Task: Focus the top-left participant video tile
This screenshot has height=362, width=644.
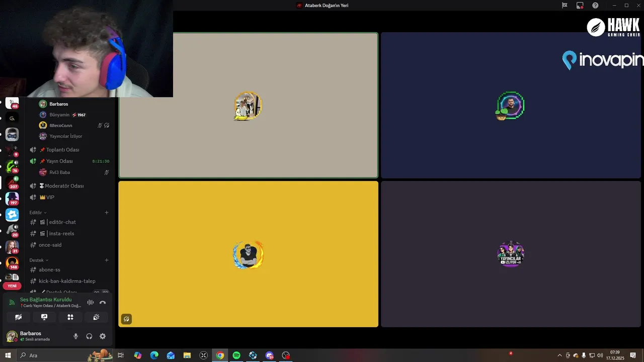Action: (248, 105)
